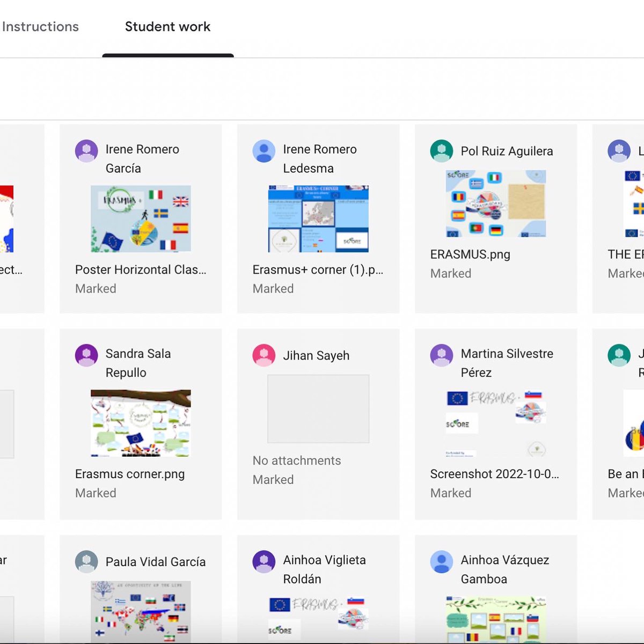Click Jihan Sayeh's pink avatar icon
Viewport: 644px width, 644px height.
(264, 355)
